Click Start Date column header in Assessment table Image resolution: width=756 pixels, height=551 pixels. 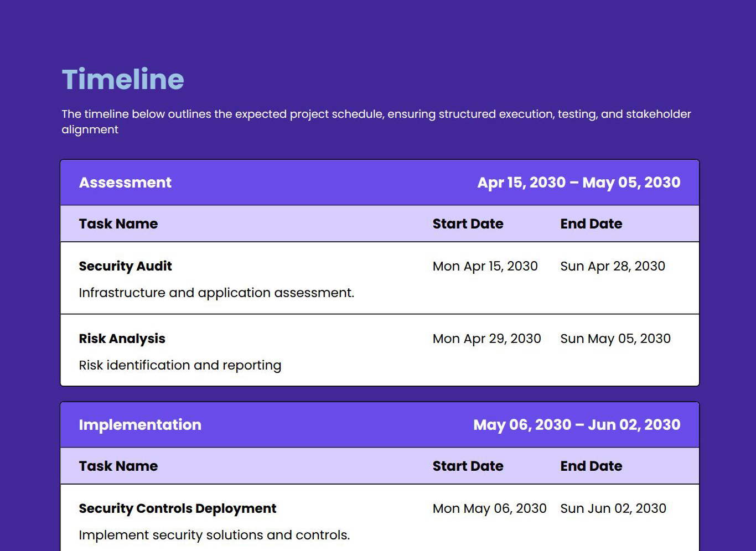[x=468, y=224]
